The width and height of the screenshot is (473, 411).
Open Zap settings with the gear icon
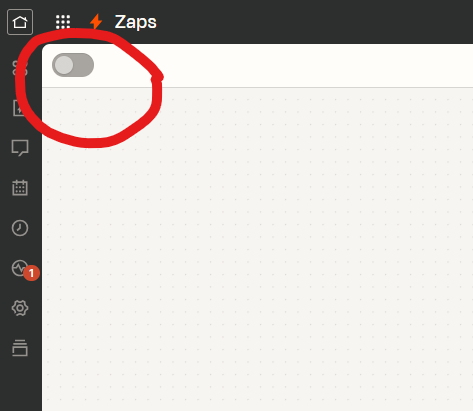[x=20, y=308]
